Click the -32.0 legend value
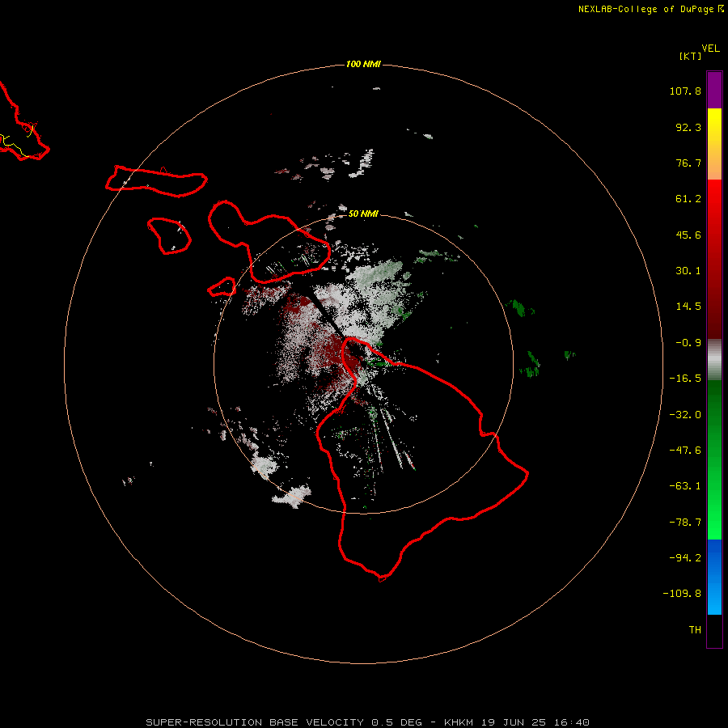728x728 pixels. [685, 415]
